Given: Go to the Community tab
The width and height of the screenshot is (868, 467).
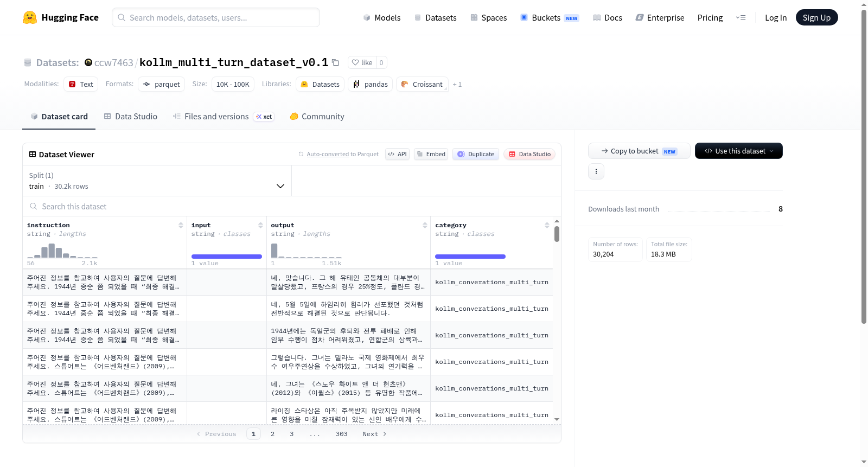Looking at the screenshot, I should (x=317, y=116).
